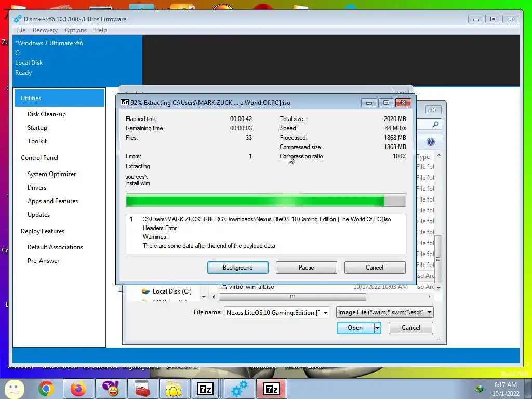Image resolution: width=532 pixels, height=399 pixels.
Task: Click the virtio-win-alt.iso file icon
Action: point(223,287)
